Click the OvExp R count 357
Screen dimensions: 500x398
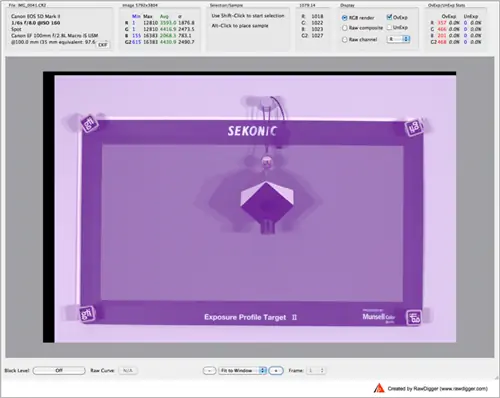click(x=442, y=23)
